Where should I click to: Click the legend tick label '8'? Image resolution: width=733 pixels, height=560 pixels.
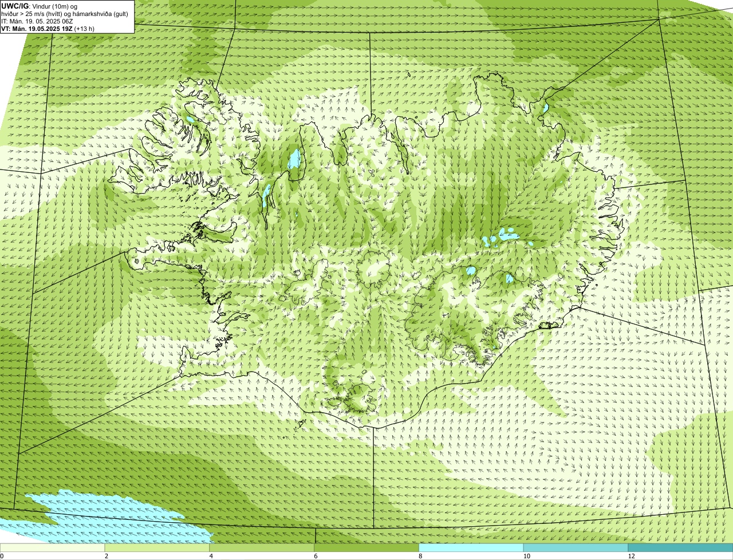point(420,556)
